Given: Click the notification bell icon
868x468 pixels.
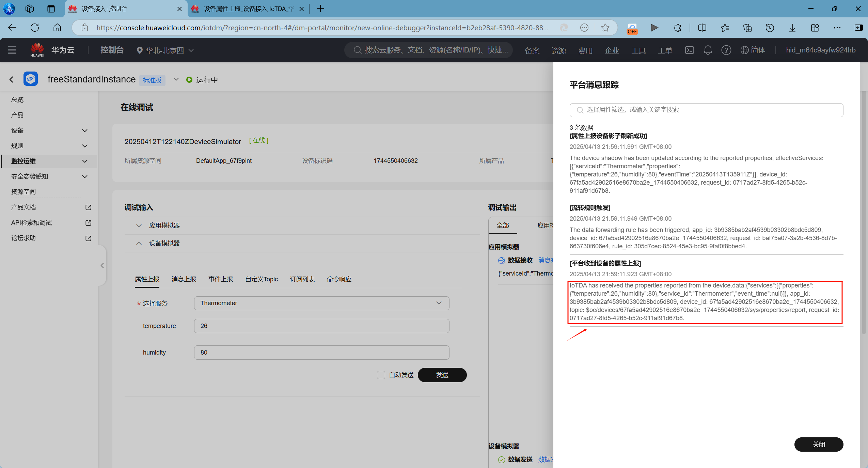Looking at the screenshot, I should (x=708, y=50).
